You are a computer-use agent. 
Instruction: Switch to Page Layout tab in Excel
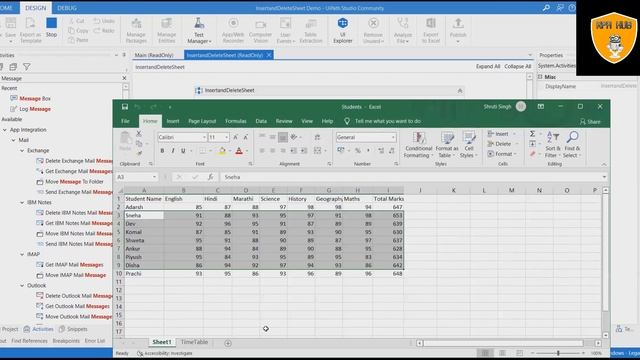(202, 121)
